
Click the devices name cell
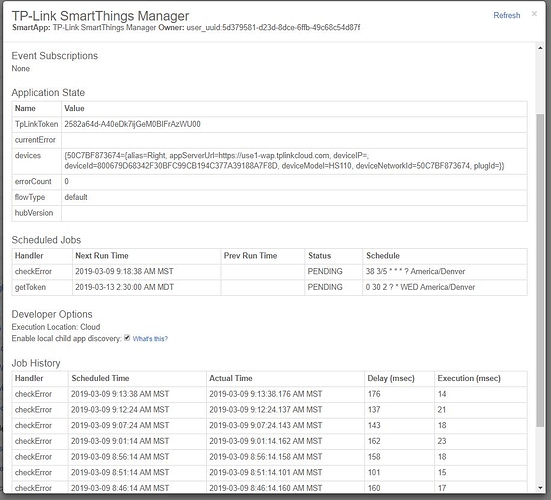(37, 161)
